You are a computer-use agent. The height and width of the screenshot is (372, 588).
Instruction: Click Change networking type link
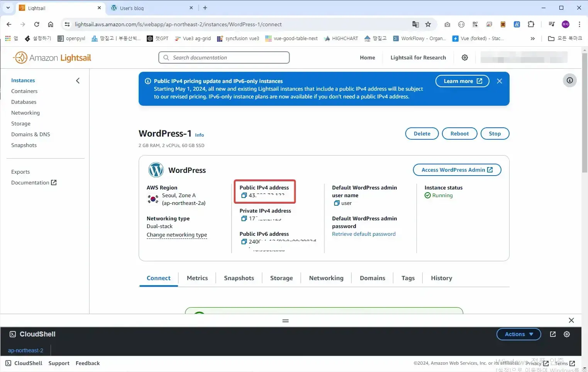pos(177,235)
